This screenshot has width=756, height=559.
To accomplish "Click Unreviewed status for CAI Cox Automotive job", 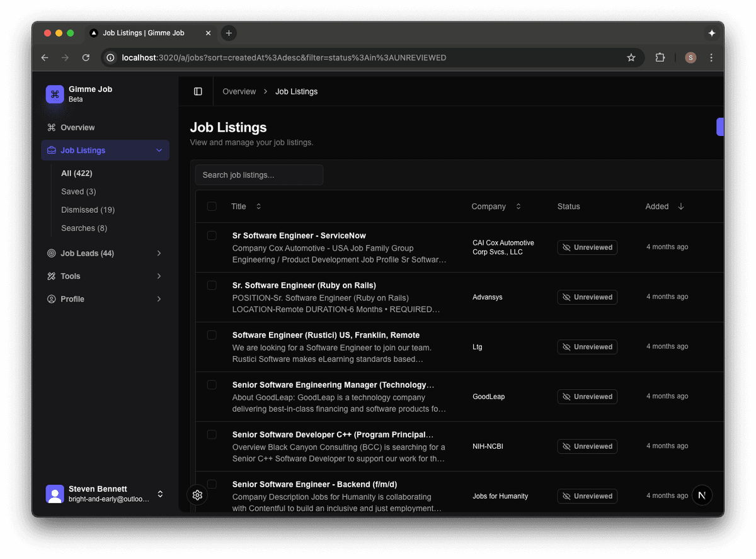I will point(587,247).
